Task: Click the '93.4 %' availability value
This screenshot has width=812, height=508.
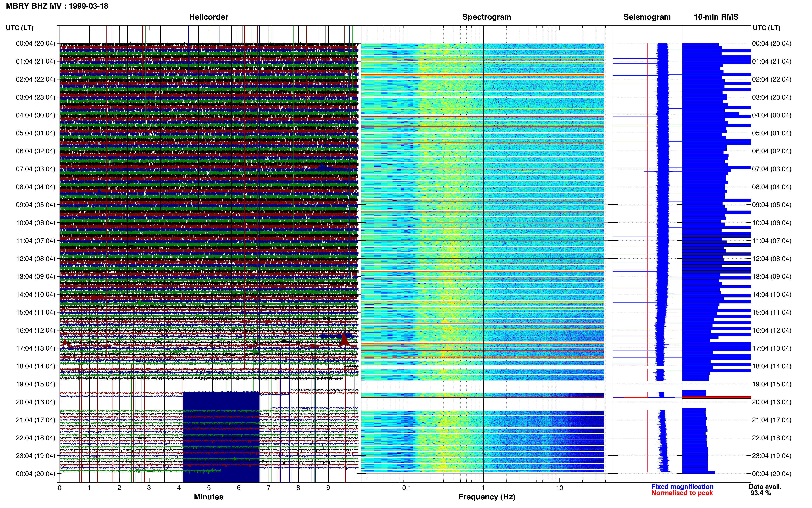Action: point(761,493)
